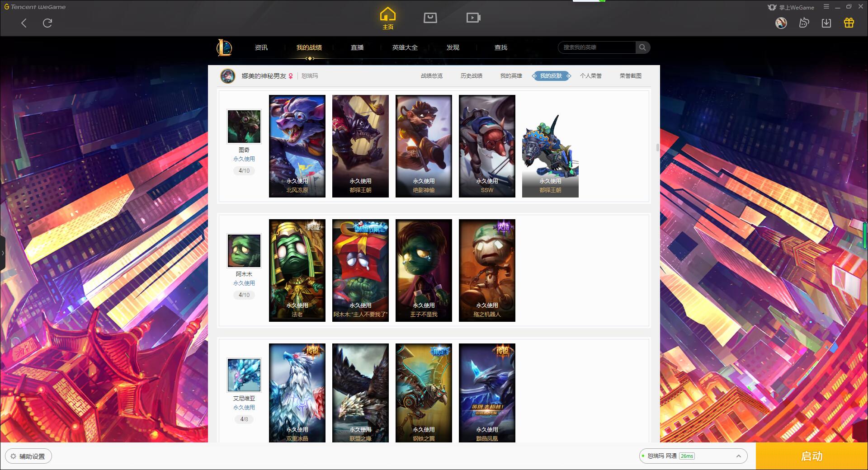Viewport: 868px width, 470px height.
Task: Go back with the left arrow icon
Action: [24, 23]
